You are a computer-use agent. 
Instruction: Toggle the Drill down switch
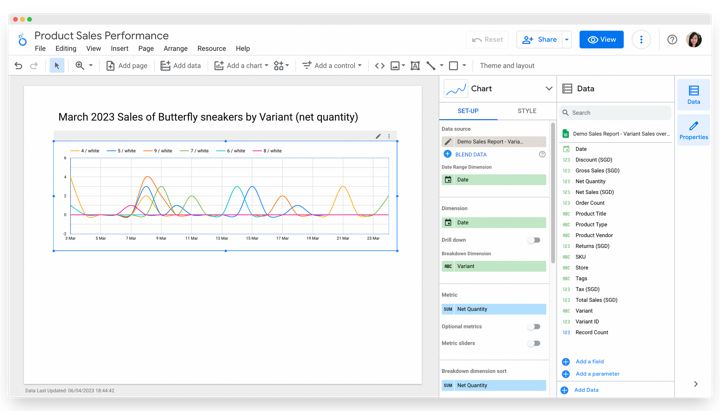click(x=534, y=240)
